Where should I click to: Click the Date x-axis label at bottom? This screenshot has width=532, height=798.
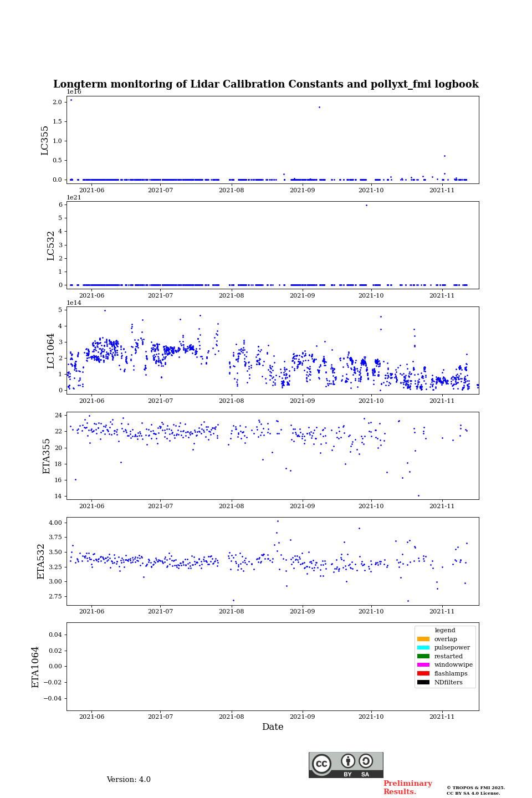click(273, 727)
